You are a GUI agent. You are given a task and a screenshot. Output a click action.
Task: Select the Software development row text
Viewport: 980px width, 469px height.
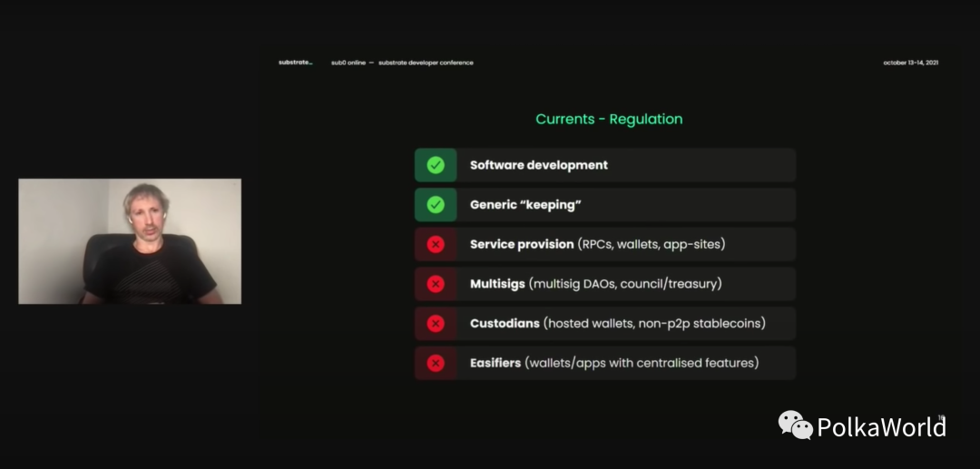pyautogui.click(x=539, y=165)
